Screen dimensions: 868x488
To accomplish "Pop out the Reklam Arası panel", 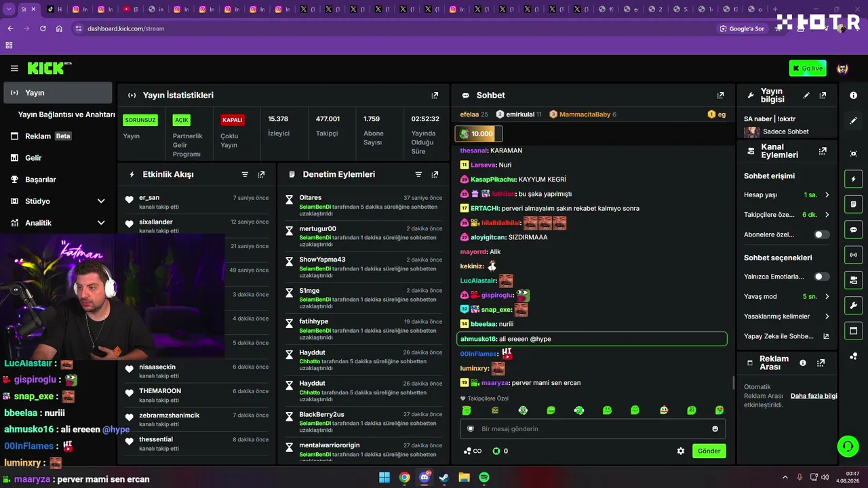I will tap(821, 363).
